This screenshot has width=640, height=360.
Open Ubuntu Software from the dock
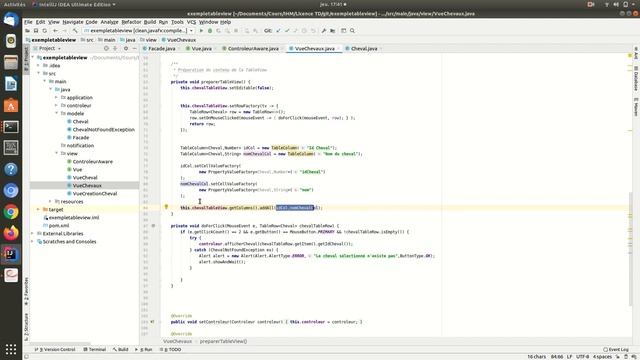(x=11, y=106)
